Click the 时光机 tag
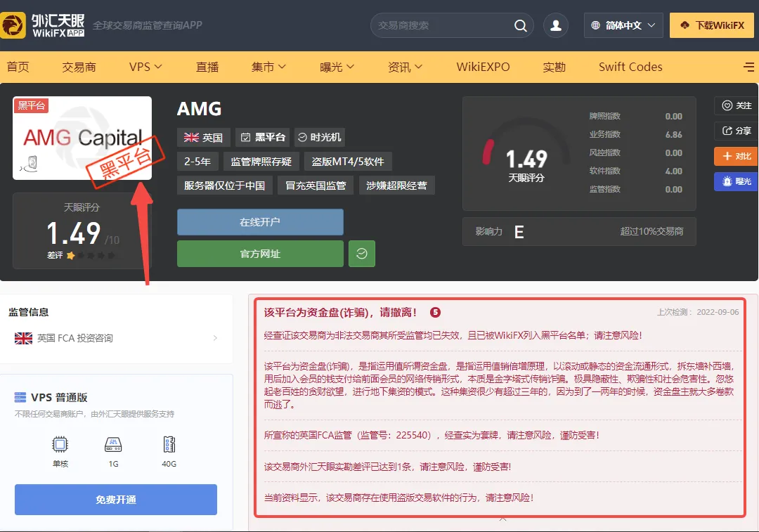Screen dimensions: 759x532 click(320, 137)
